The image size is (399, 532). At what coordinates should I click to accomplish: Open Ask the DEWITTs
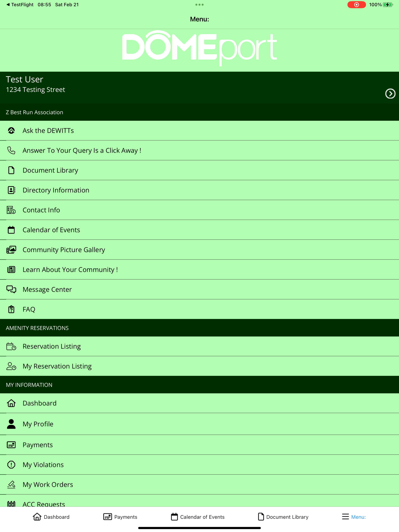click(x=199, y=131)
